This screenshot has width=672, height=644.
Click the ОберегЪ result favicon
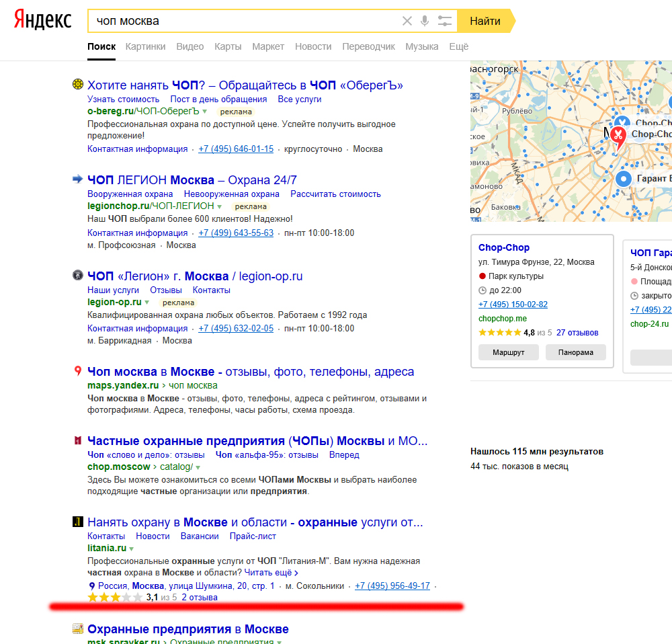pos(77,84)
